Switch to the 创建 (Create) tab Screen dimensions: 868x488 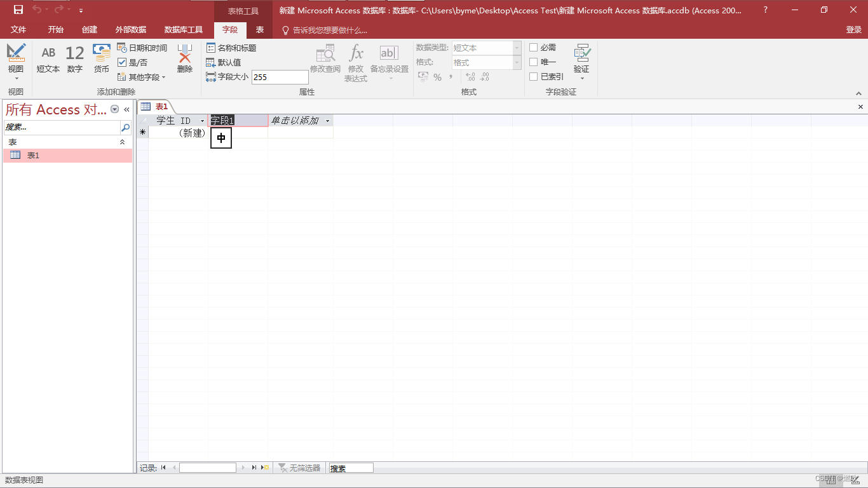pyautogui.click(x=90, y=30)
